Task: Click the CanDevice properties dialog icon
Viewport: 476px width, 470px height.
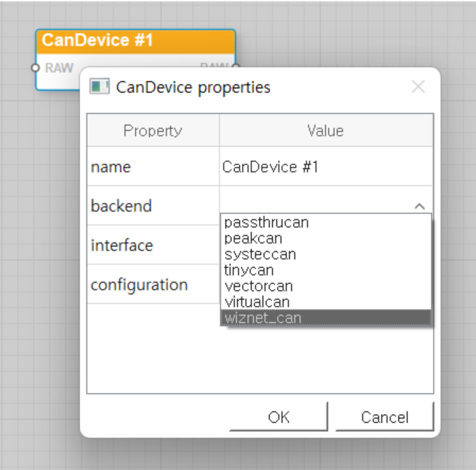Action: point(99,88)
